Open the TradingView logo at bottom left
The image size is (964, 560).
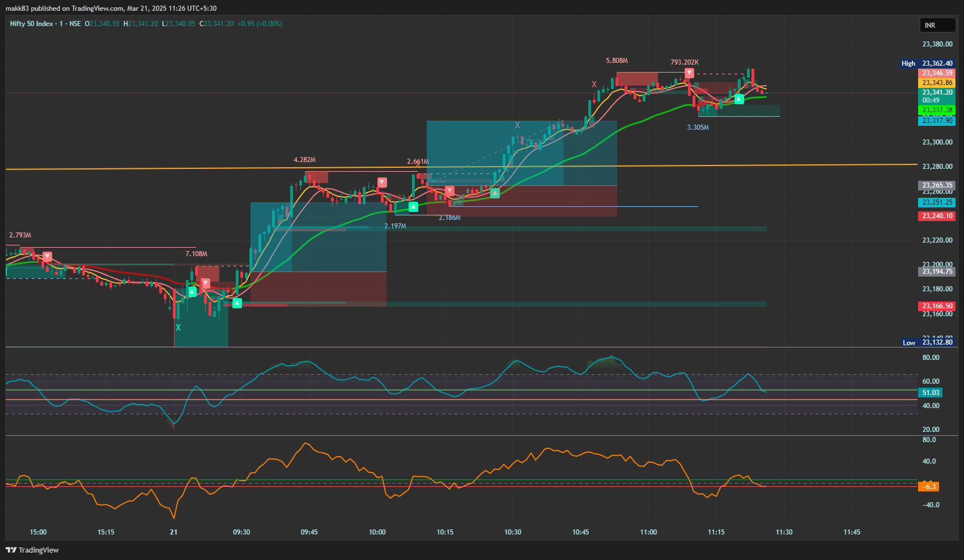[x=32, y=550]
